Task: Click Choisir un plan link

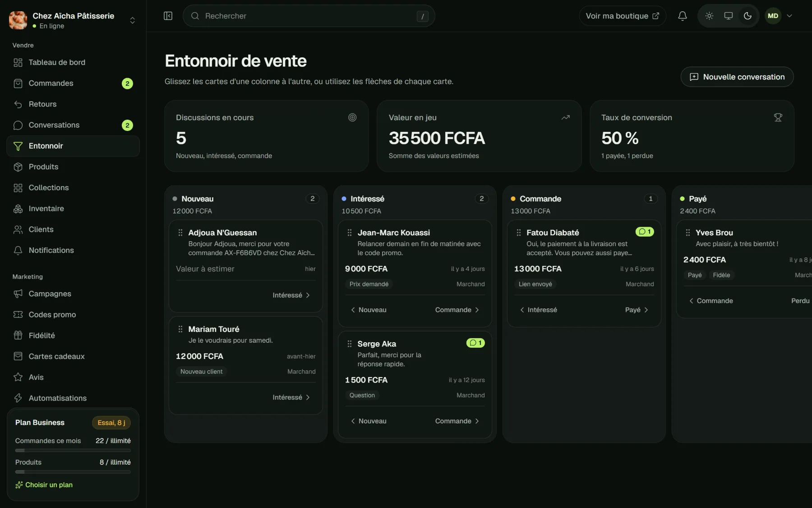Action: tap(44, 485)
